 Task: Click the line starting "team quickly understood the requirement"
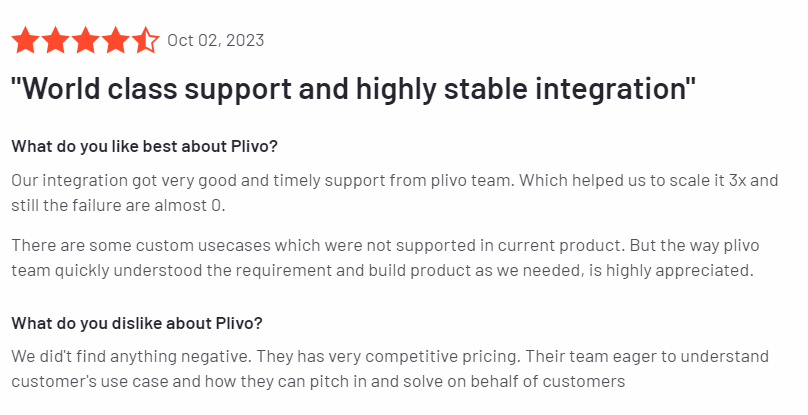pos(381,270)
